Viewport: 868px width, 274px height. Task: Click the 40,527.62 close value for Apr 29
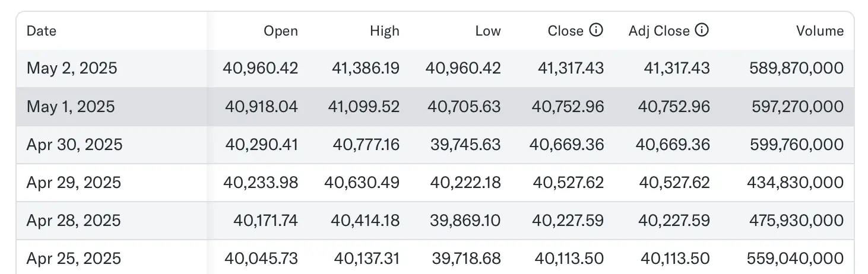coord(568,183)
